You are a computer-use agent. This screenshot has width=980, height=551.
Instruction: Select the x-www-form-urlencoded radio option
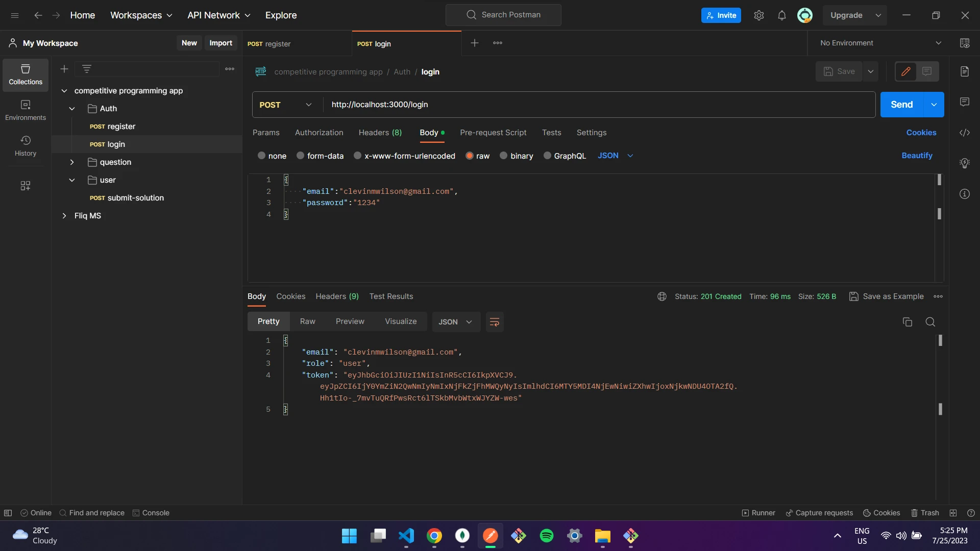(x=357, y=156)
